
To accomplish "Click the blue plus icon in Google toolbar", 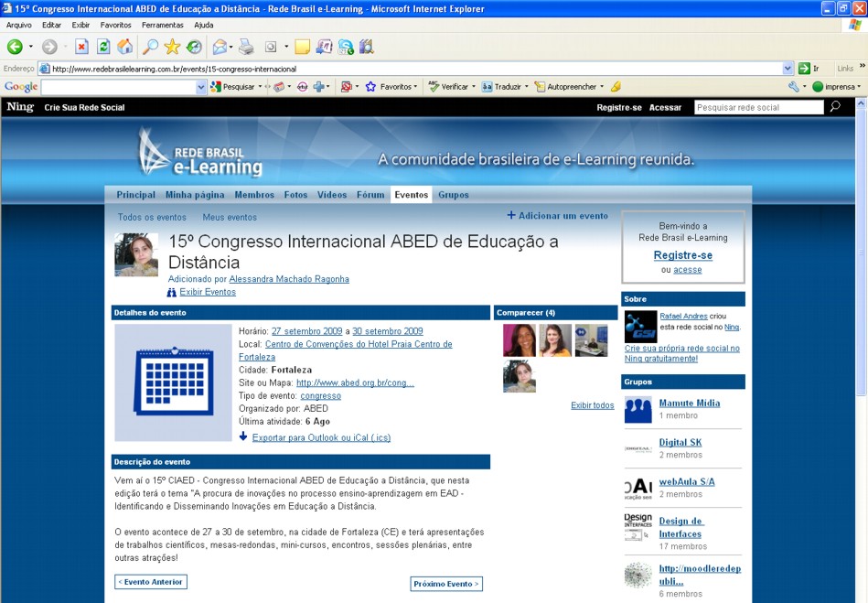I will [x=318, y=87].
